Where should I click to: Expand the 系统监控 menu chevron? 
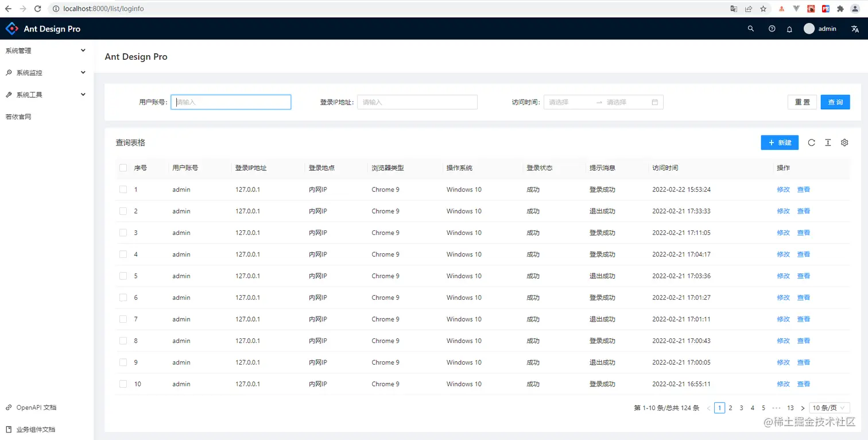point(83,72)
